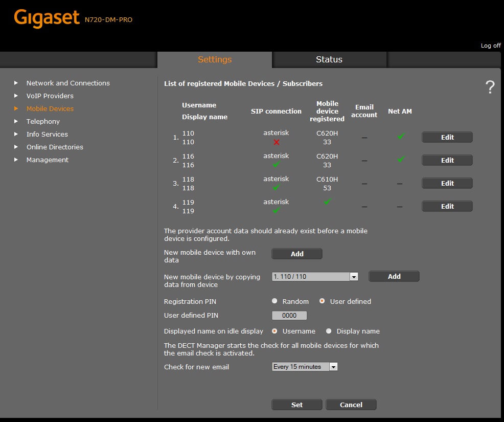Click the Gigaset logo

point(48,19)
